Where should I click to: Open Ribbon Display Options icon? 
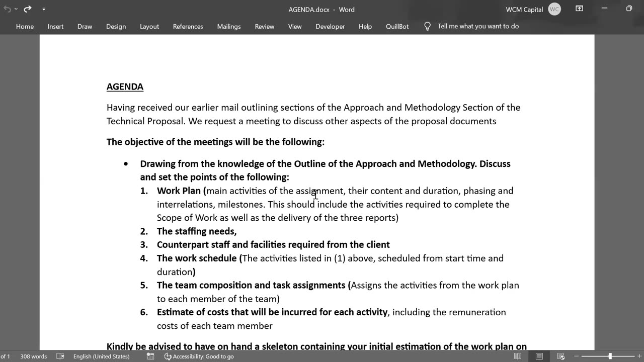pos(579,9)
